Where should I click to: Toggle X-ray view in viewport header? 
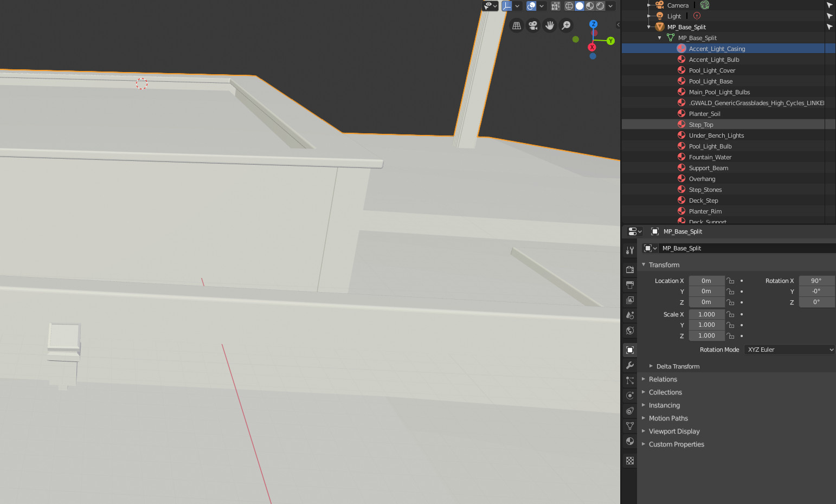pos(556,6)
